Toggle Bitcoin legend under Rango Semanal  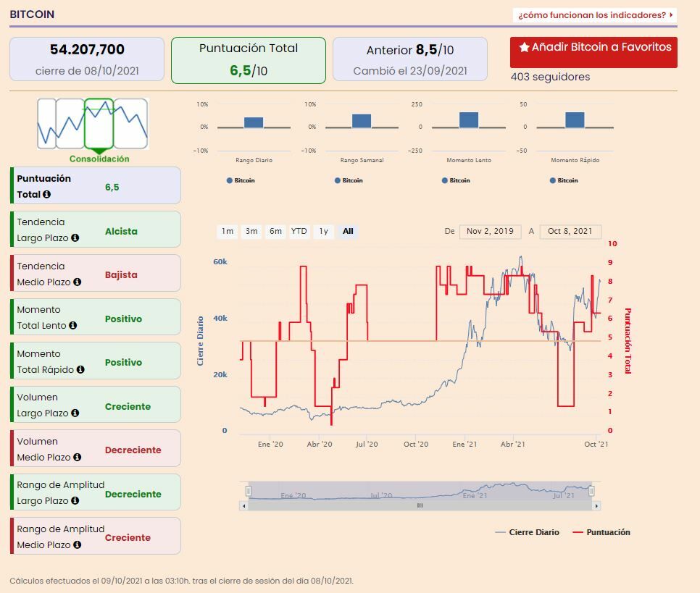click(349, 180)
